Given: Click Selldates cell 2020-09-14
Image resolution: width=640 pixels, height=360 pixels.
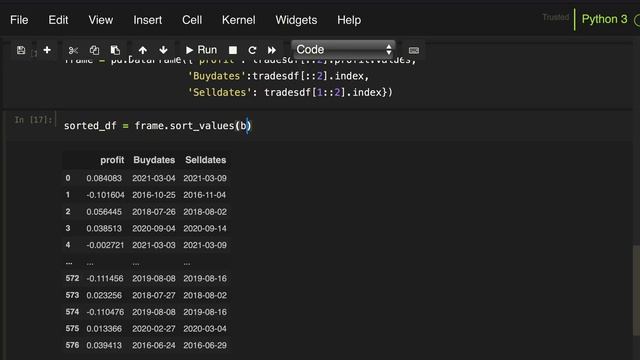Looking at the screenshot, I should [205, 229].
